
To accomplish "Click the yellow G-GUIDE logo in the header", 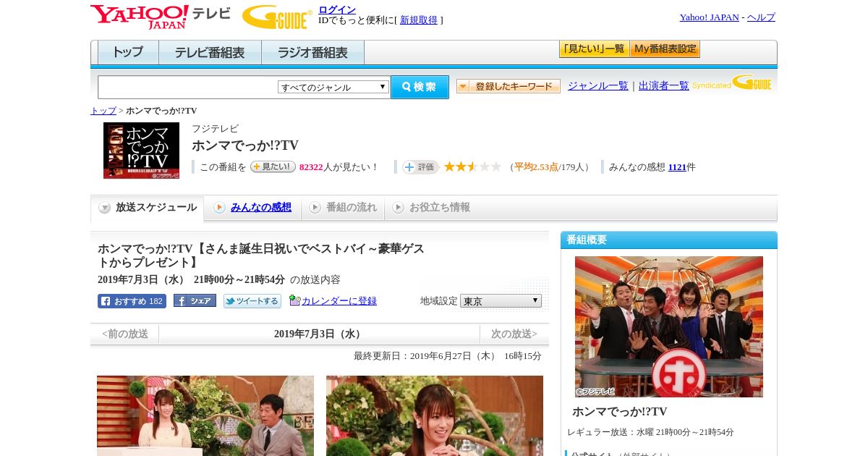I will click(277, 16).
